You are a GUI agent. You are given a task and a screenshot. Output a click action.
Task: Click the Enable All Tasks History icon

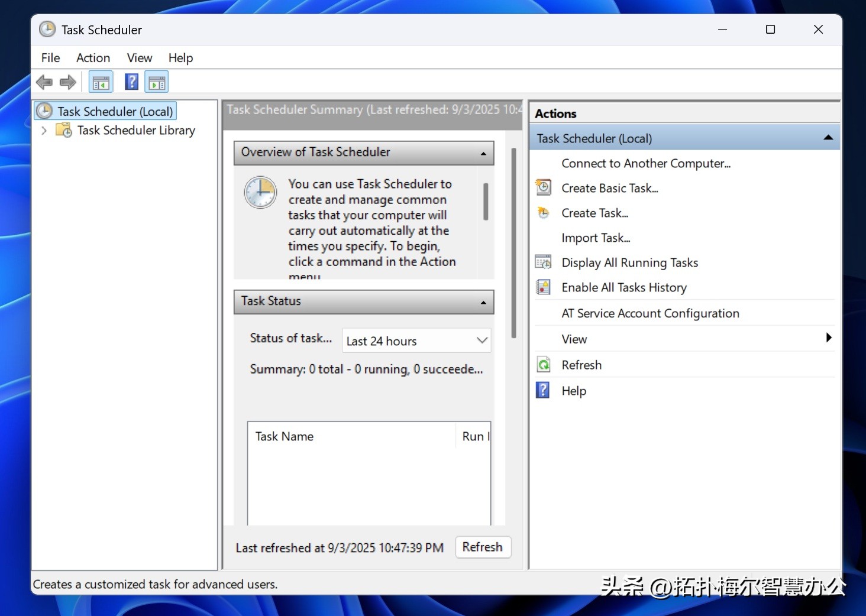pos(543,287)
